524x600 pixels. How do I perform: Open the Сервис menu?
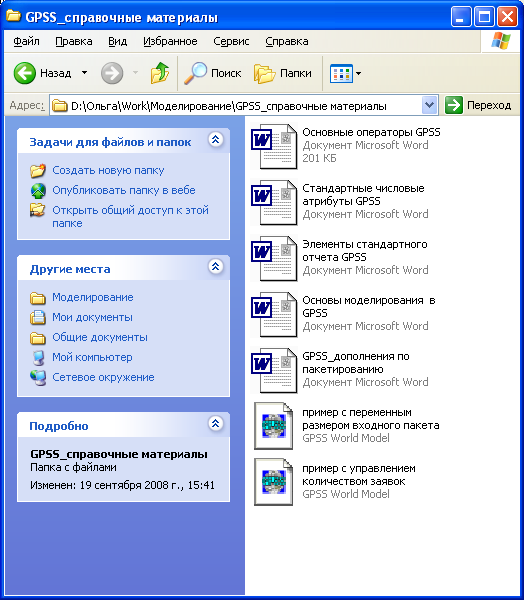point(231,41)
